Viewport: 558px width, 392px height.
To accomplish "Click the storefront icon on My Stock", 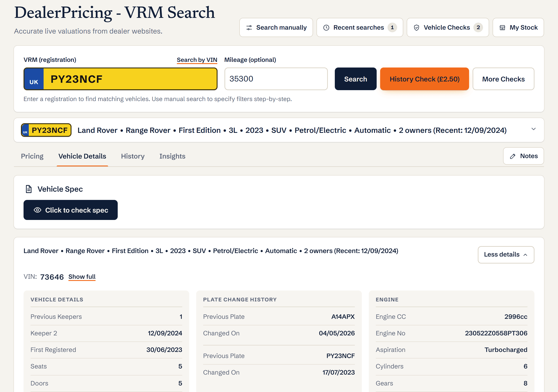I will pyautogui.click(x=502, y=28).
